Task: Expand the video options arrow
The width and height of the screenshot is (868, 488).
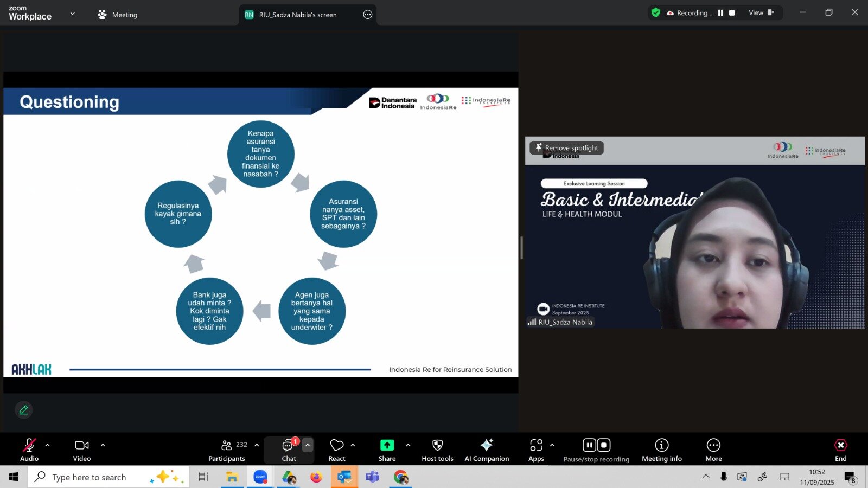Action: coord(103,445)
